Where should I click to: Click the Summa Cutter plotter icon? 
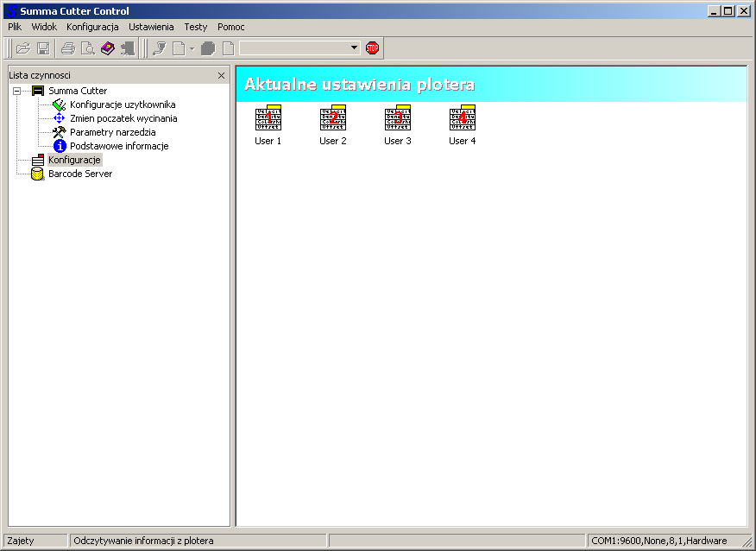tap(38, 91)
